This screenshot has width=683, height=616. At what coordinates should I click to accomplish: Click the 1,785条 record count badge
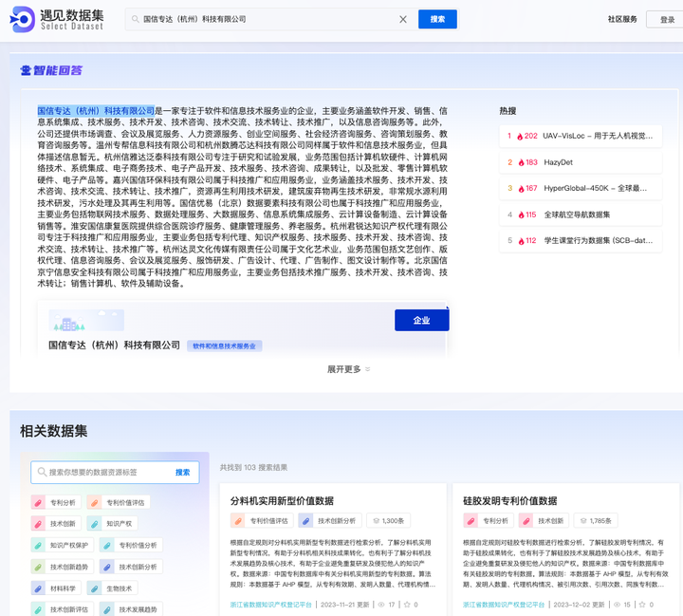click(596, 520)
